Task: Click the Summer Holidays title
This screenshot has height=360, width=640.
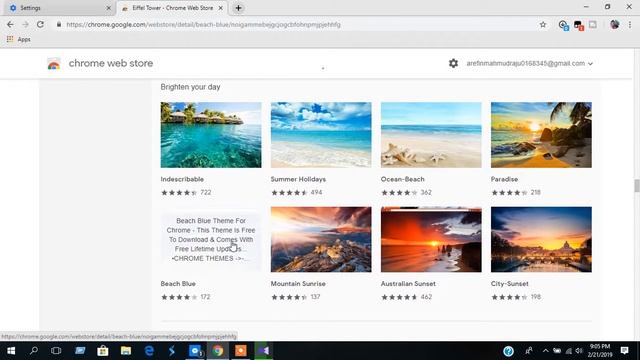Action: [x=298, y=179]
